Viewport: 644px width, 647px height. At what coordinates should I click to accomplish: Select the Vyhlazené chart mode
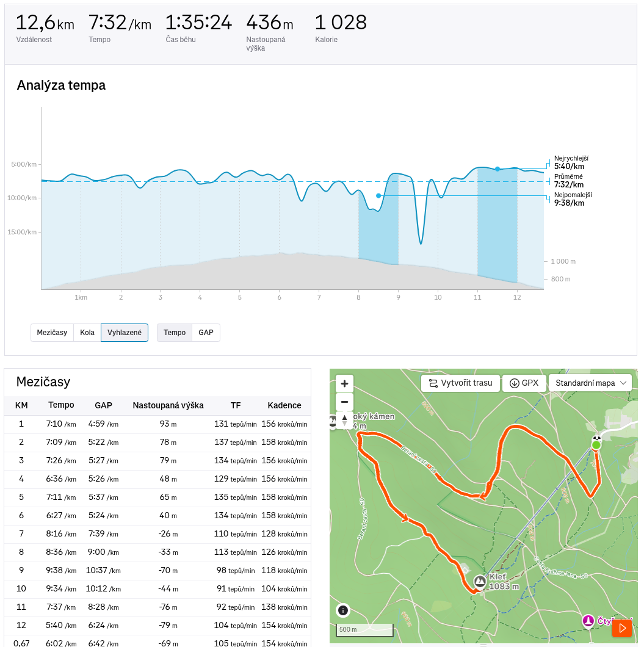point(125,333)
